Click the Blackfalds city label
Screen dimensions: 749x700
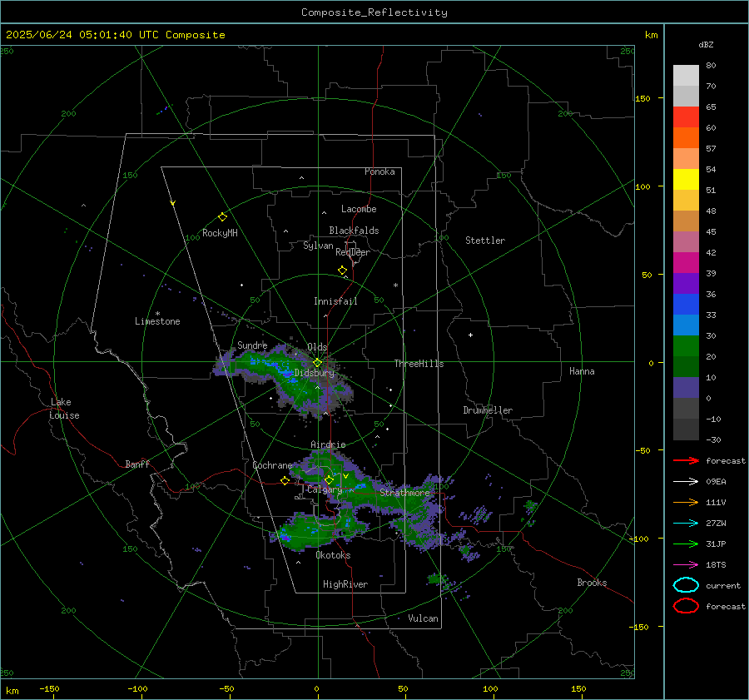(x=354, y=231)
